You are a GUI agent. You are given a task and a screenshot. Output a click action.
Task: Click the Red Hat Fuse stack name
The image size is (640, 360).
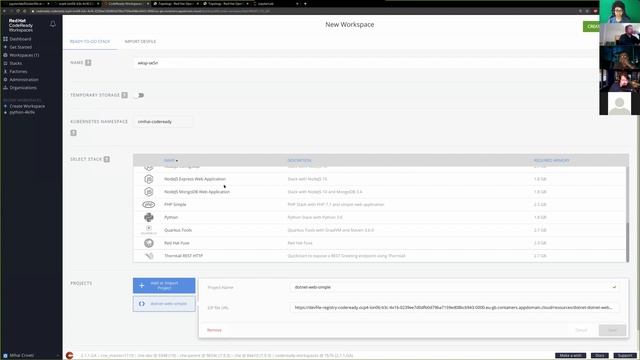tap(177, 243)
